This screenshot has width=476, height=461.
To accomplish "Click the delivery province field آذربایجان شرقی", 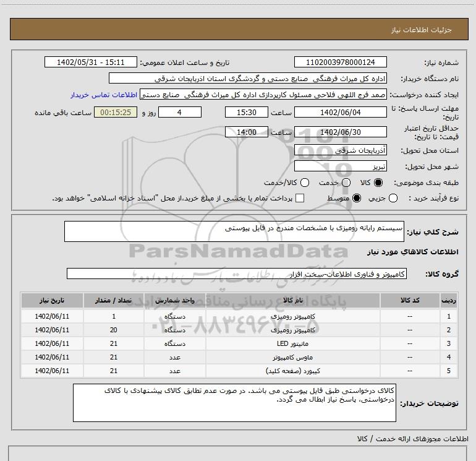I will [340, 150].
